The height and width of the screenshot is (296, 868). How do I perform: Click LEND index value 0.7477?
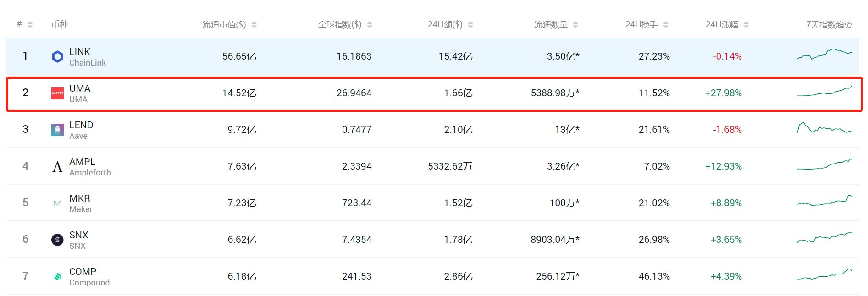(357, 130)
